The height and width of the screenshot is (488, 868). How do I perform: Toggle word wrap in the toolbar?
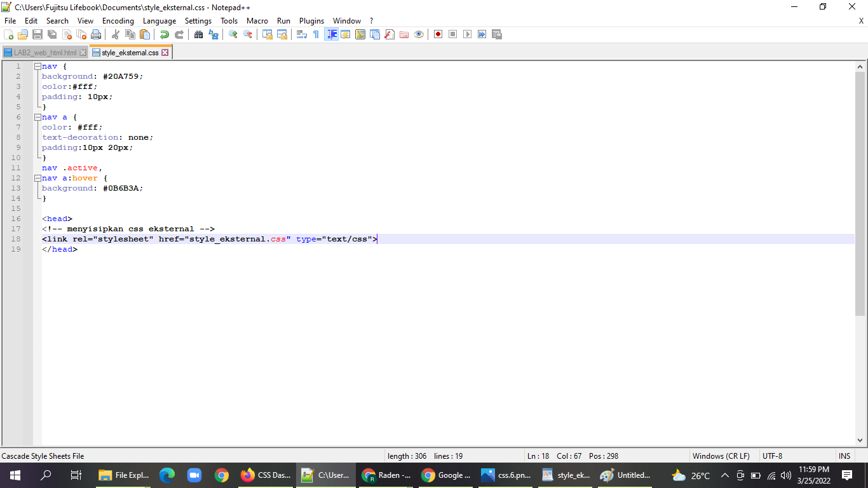[x=302, y=34]
